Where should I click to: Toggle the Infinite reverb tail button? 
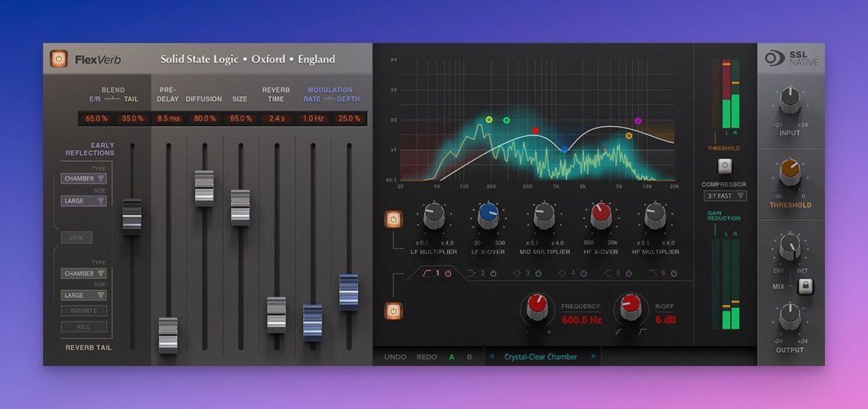84,310
